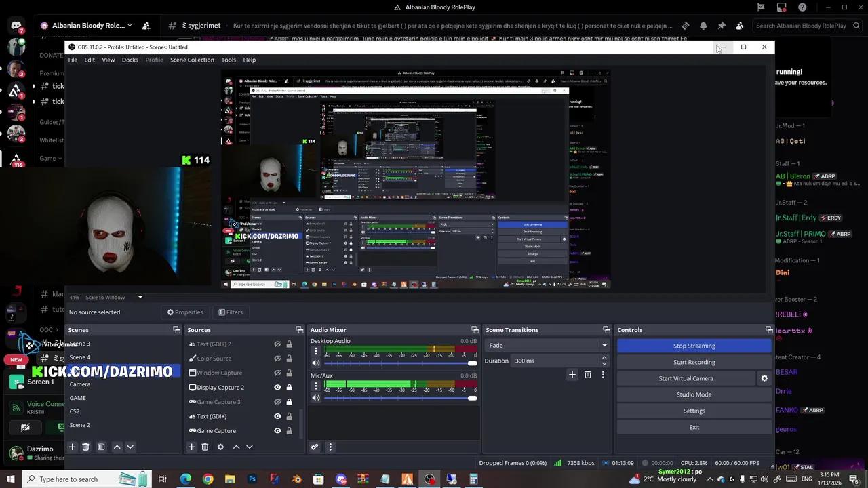The image size is (868, 488).
Task: Show the hidden Game Capture 3 source
Action: tap(277, 401)
